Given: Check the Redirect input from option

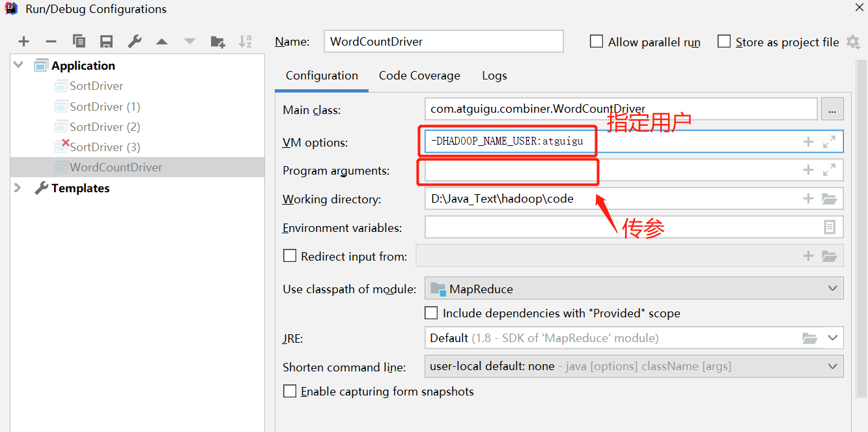Looking at the screenshot, I should [x=290, y=256].
